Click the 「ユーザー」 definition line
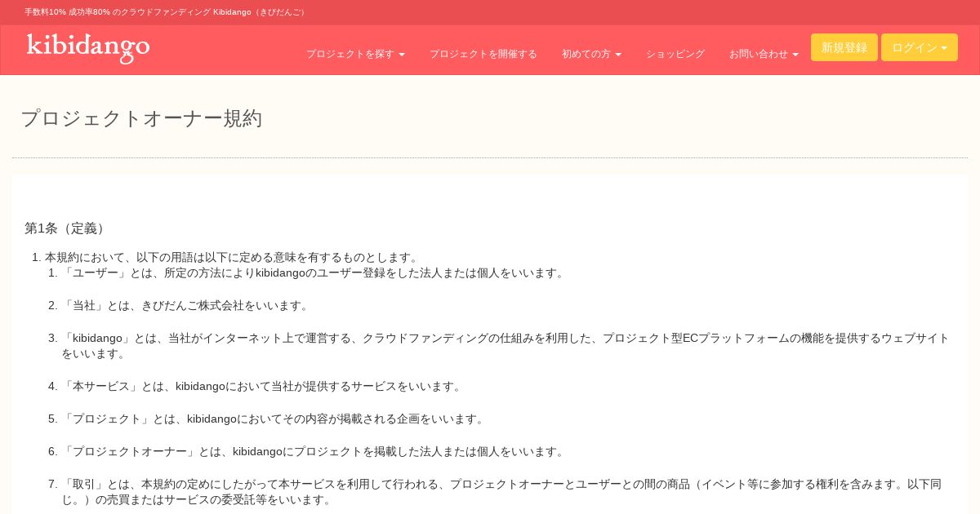This screenshot has height=514, width=980. (x=314, y=273)
